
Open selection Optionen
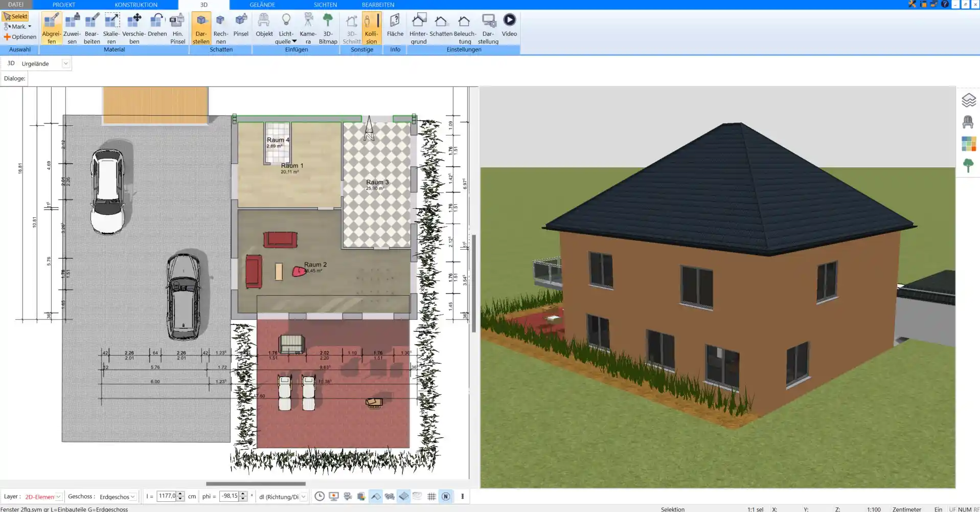[20, 37]
